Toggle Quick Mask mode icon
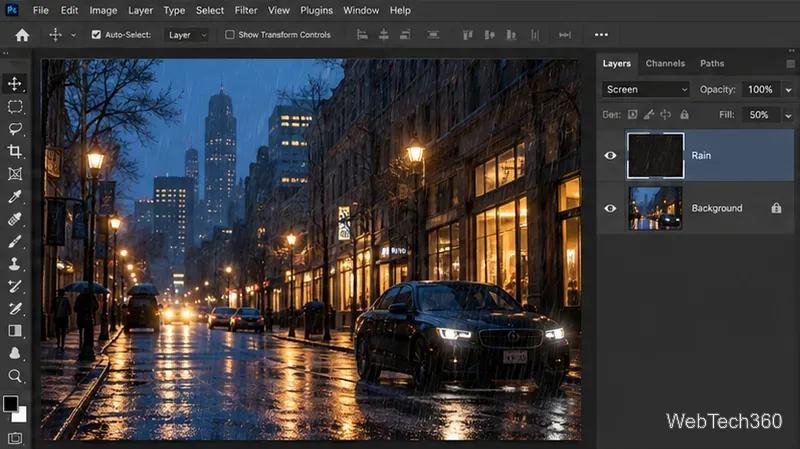800x449 pixels. [x=15, y=438]
